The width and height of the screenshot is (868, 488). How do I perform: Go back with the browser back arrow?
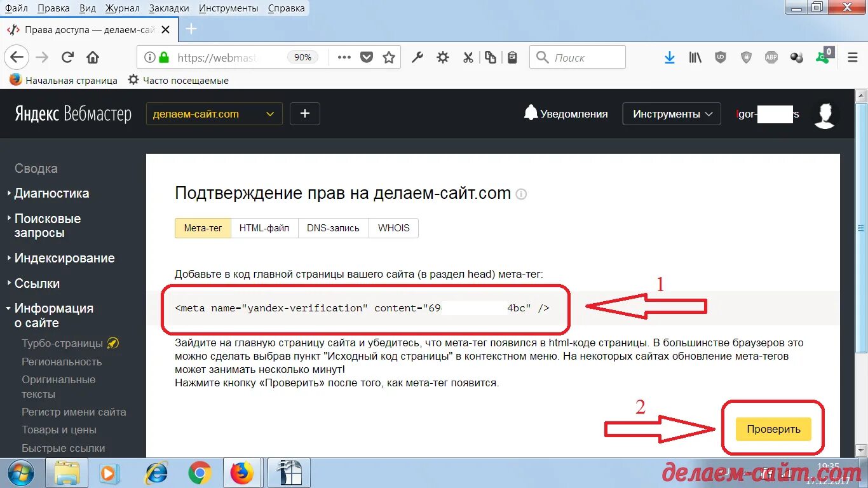(x=17, y=57)
